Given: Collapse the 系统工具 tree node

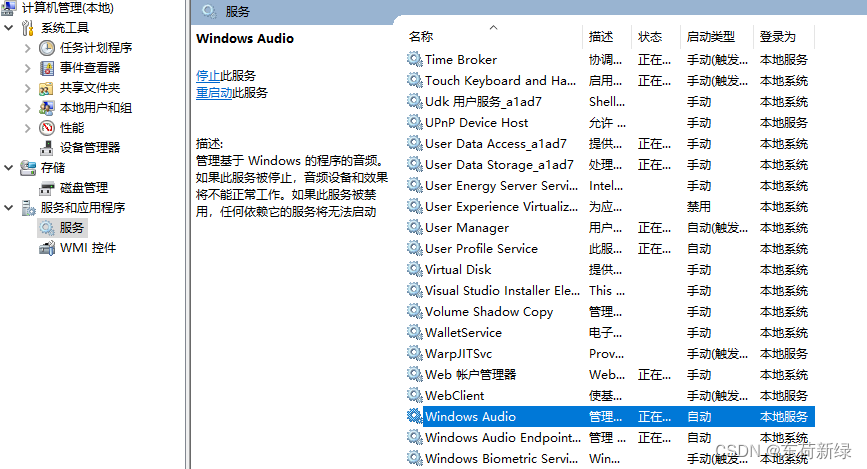Looking at the screenshot, I should click(8, 28).
